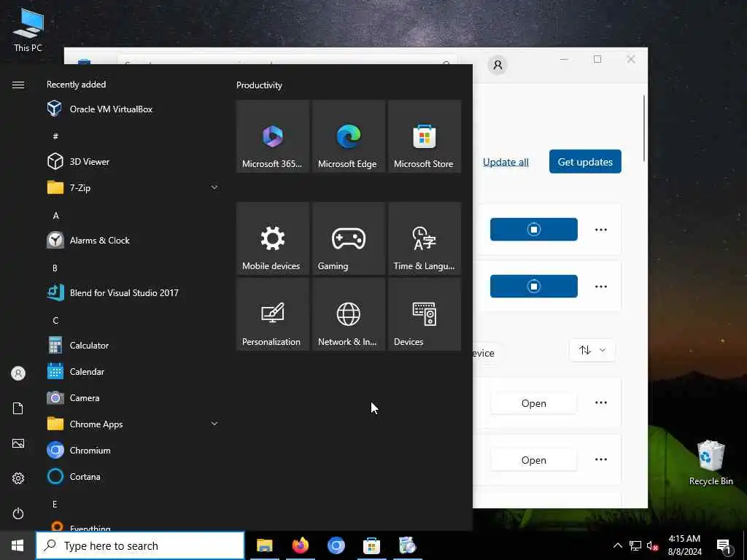Launch Blend for Visual Studio 2017
This screenshot has height=560, width=747.
[131, 292]
